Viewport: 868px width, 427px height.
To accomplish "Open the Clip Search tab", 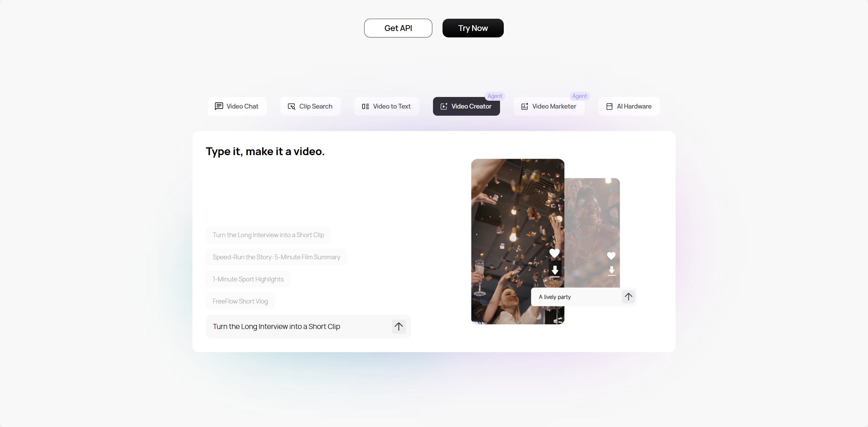I will [310, 106].
